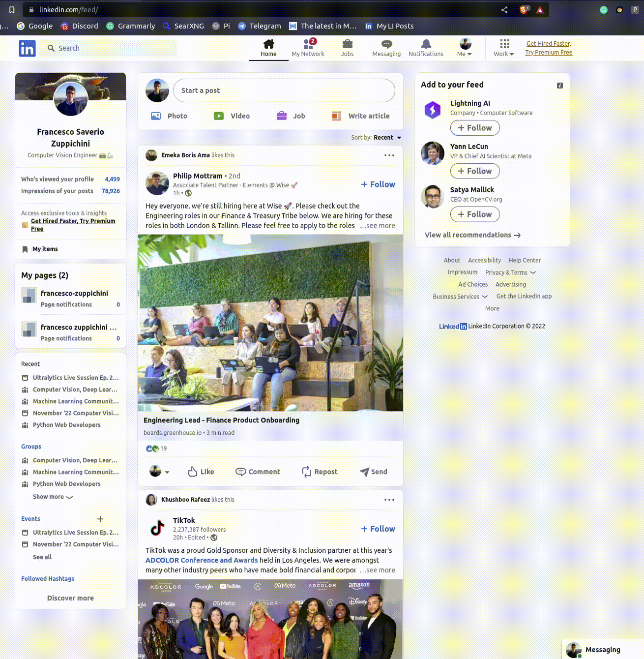Viewport: 644px width, 659px height.
Task: Like the Philip Mottram post
Action: (201, 472)
